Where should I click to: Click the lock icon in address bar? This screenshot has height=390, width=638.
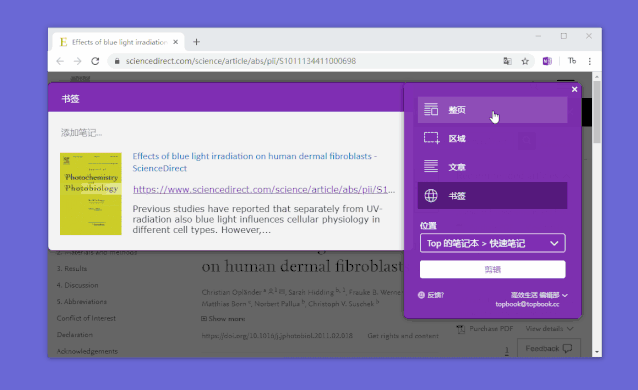point(117,61)
